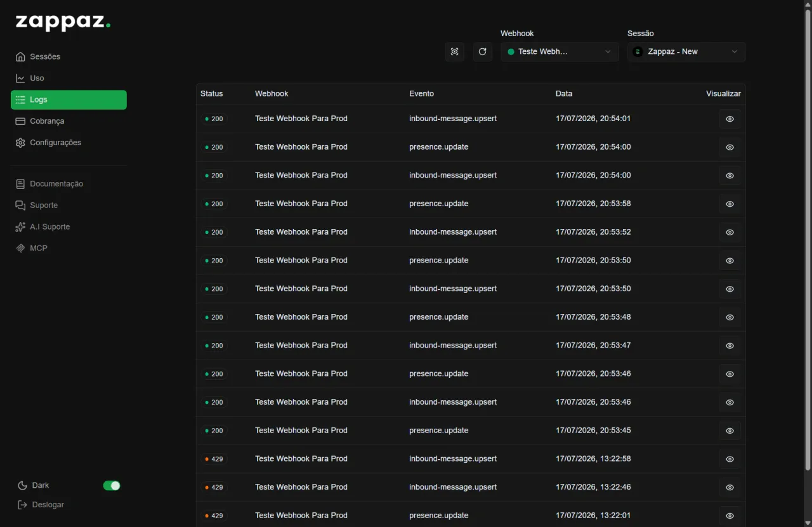The image size is (812, 527).
Task: Open Suporte in the sidebar
Action: 69,205
